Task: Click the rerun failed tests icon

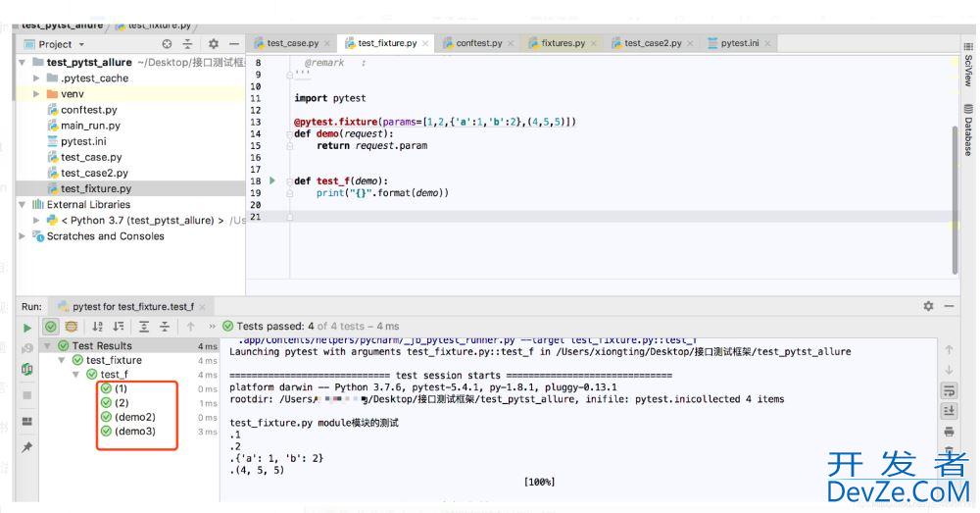Action: click(x=26, y=348)
